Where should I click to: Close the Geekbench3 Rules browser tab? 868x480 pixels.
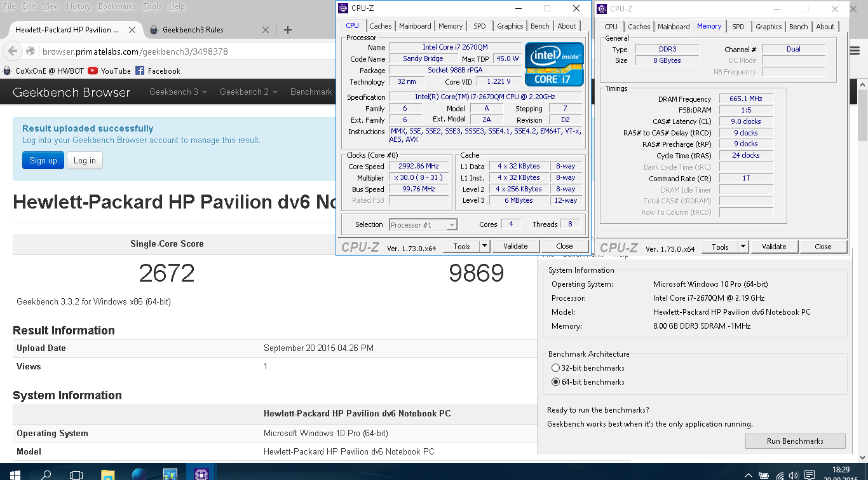(x=267, y=30)
